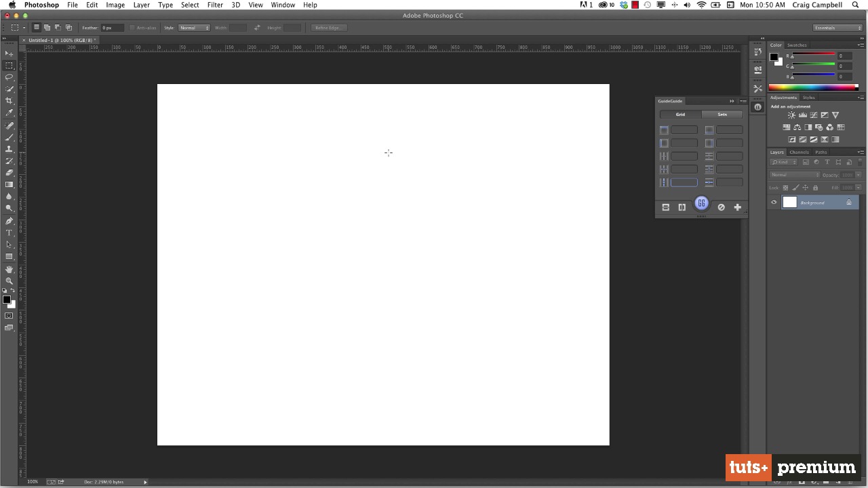Select the Blur tool
The width and height of the screenshot is (868, 488).
tap(9, 197)
